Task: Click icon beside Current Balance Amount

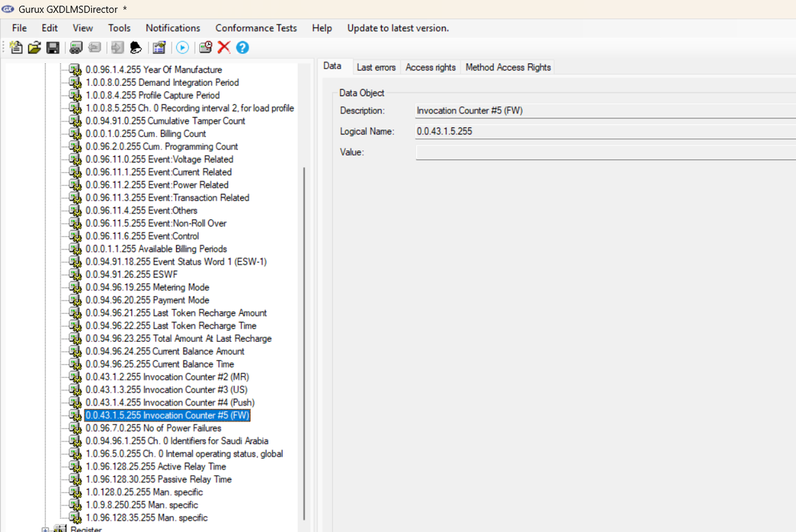Action: [x=75, y=351]
